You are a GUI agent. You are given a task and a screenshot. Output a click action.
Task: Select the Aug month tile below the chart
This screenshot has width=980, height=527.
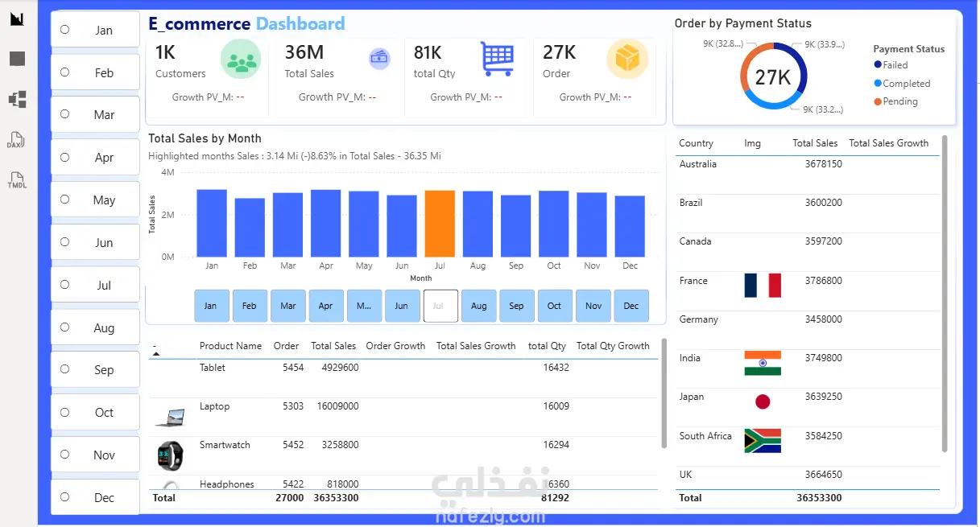point(478,306)
